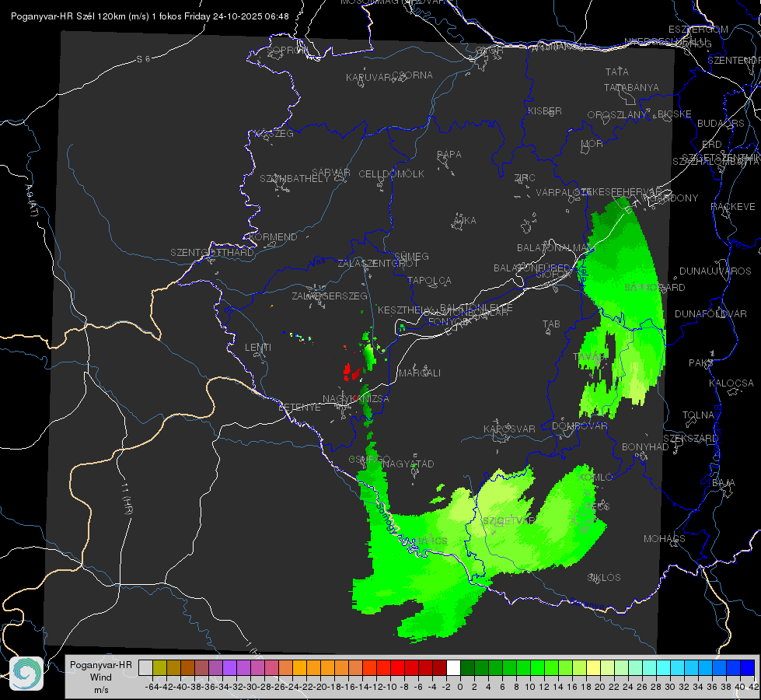Image resolution: width=761 pixels, height=700 pixels.
Task: Select the yellow 18 to 20 swatch
Action: tap(593, 667)
